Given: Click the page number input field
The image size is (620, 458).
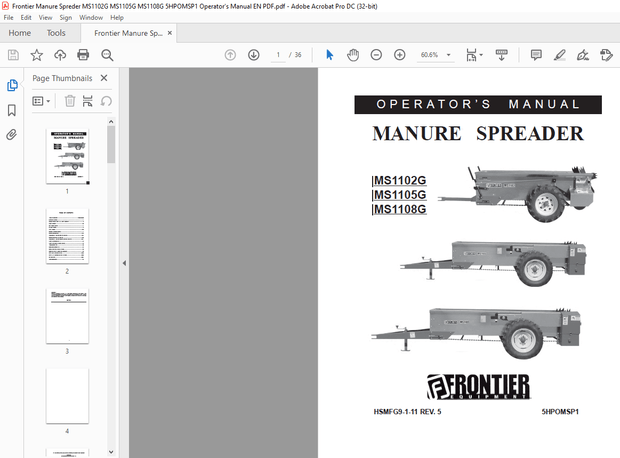Looking at the screenshot, I should click(x=278, y=55).
